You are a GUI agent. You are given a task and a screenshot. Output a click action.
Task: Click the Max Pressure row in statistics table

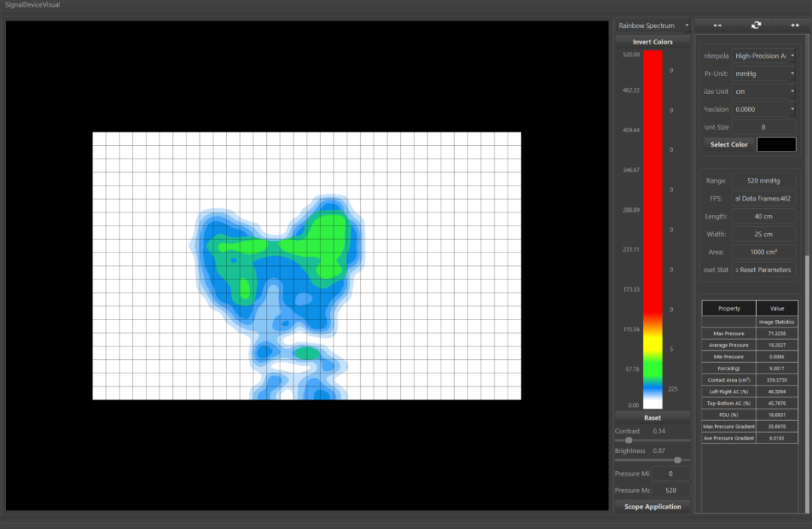750,332
